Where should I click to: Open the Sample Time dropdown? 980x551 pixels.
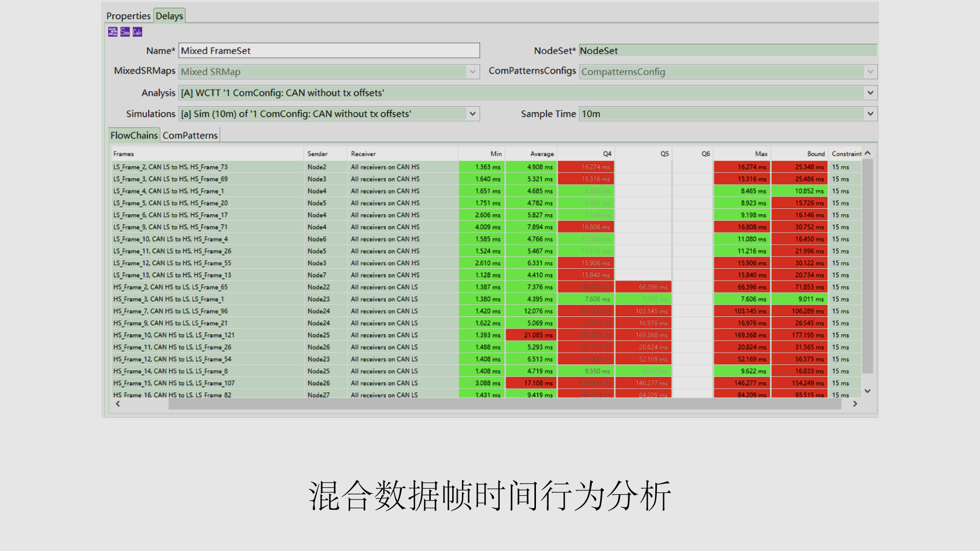(870, 114)
